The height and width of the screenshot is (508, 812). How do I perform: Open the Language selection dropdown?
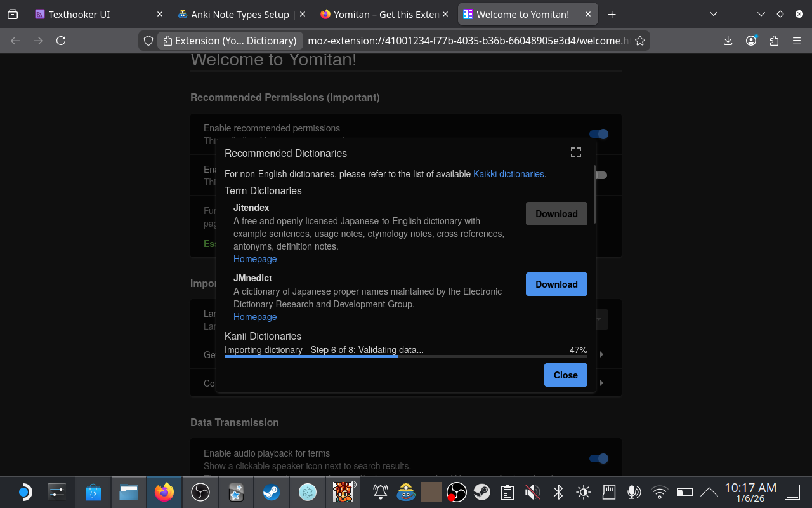click(597, 319)
